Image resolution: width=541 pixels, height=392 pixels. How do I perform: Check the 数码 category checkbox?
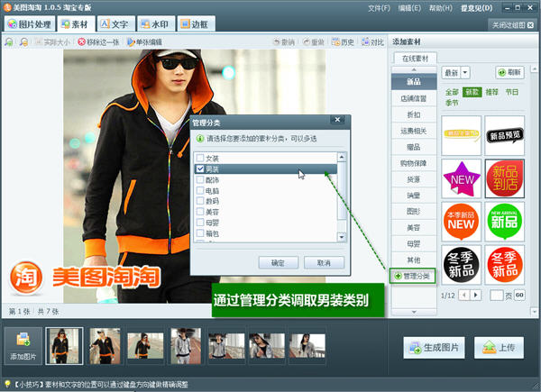[x=200, y=201]
